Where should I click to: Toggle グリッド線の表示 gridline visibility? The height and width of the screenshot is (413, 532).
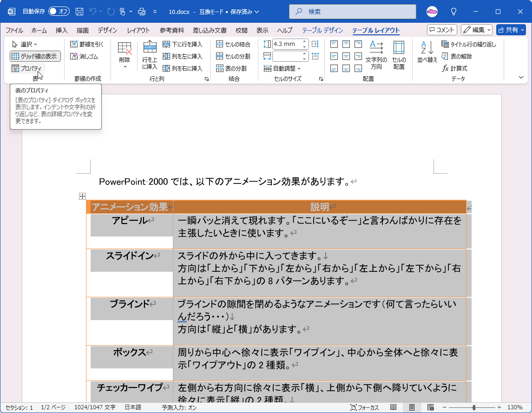34,56
